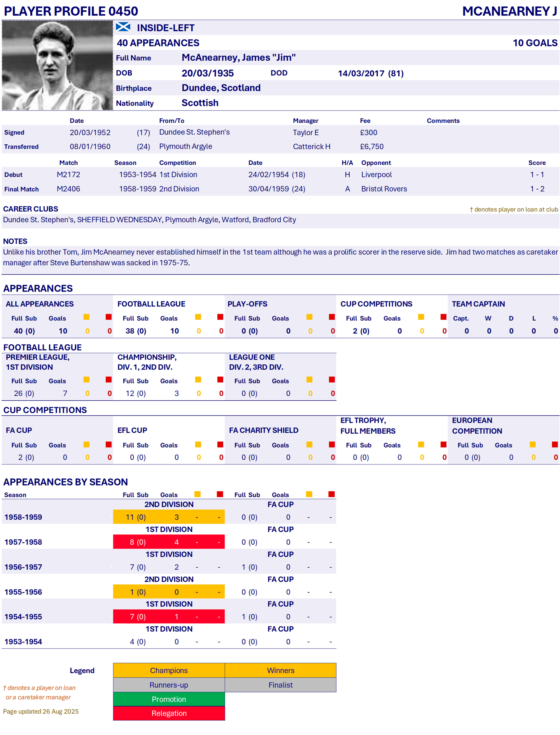This screenshot has height=735, width=560.
Task: Click red card icon under Cup Competitions summary
Action: 443,317
